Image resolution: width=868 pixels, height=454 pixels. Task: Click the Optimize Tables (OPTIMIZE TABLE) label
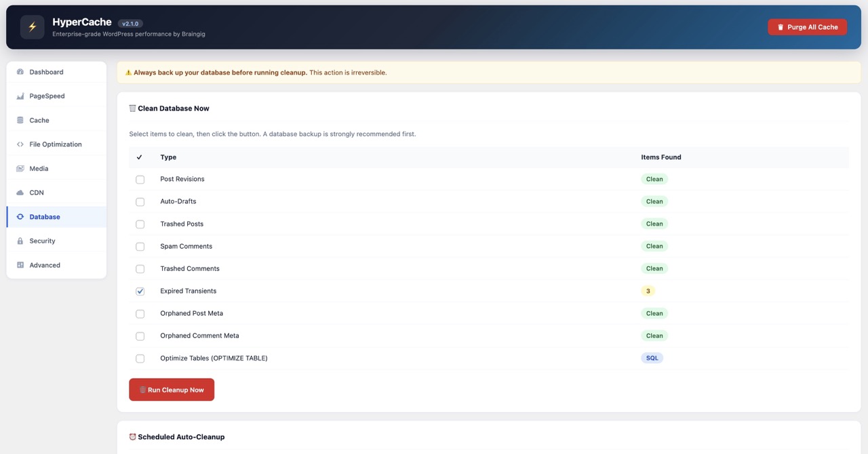[x=214, y=358]
